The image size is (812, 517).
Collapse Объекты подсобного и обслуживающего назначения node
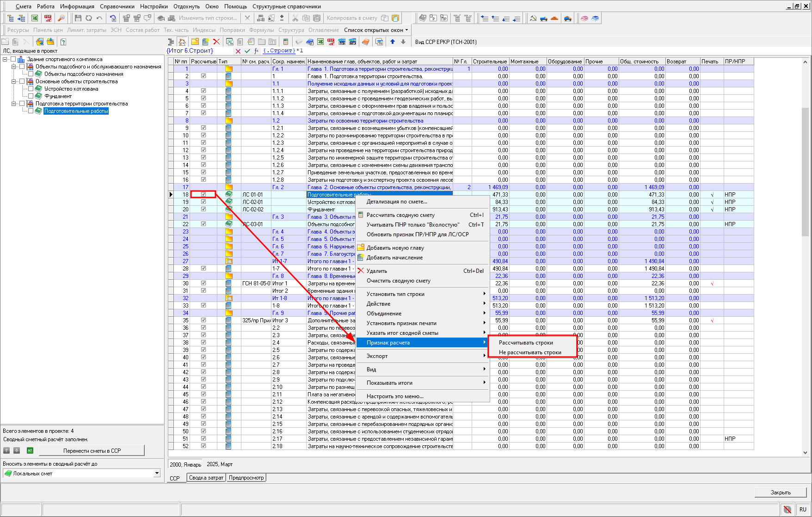[13, 67]
